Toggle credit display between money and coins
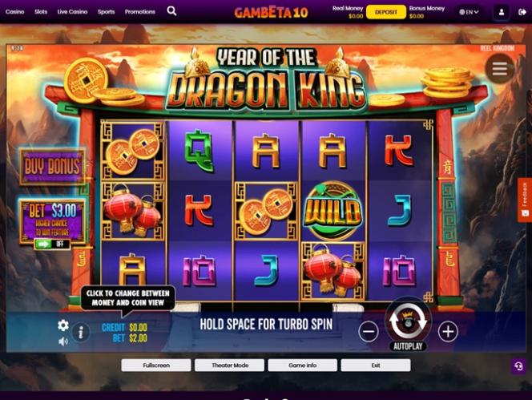This screenshot has height=400, width=532. 124,333
